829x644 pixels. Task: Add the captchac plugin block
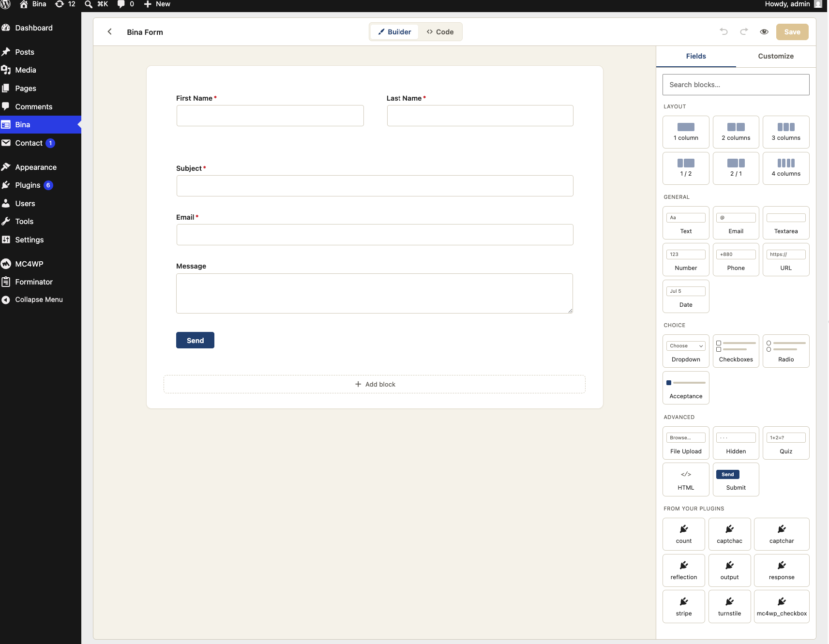[x=729, y=534]
